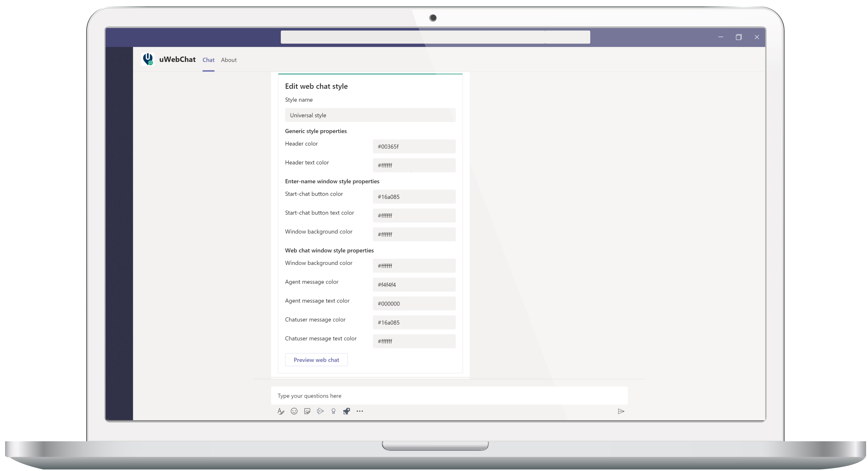Click Agent message color hex field
868x471 pixels.
tap(414, 285)
